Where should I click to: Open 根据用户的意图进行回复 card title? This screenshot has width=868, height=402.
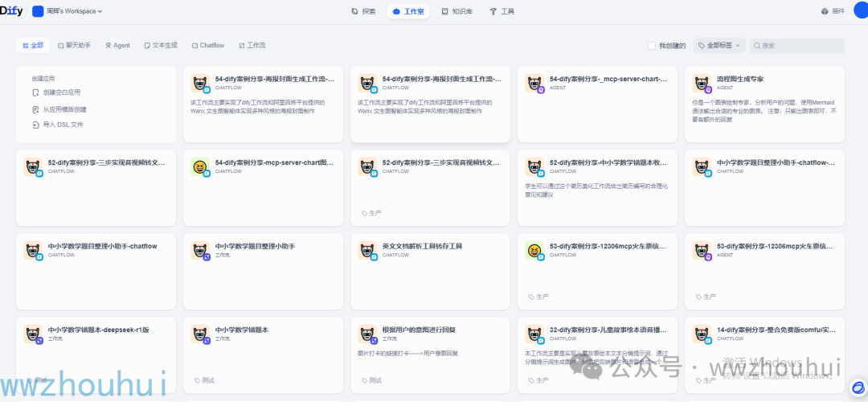click(419, 330)
